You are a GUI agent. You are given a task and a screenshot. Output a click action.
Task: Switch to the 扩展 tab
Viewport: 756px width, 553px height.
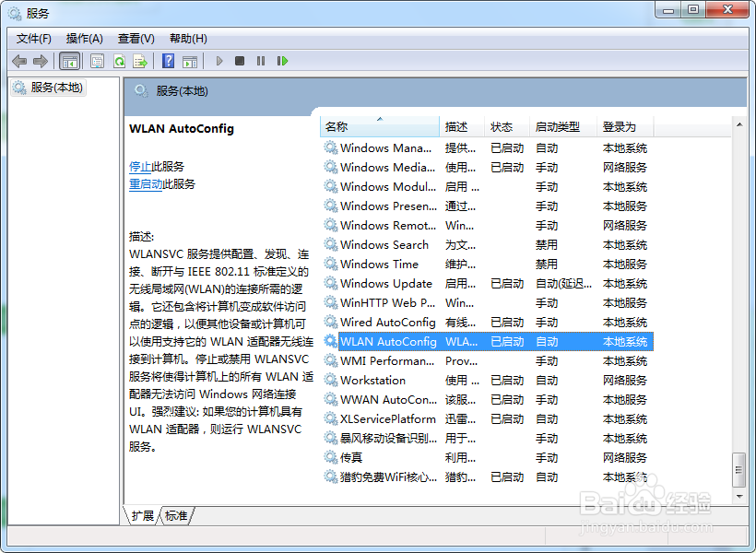tap(142, 516)
